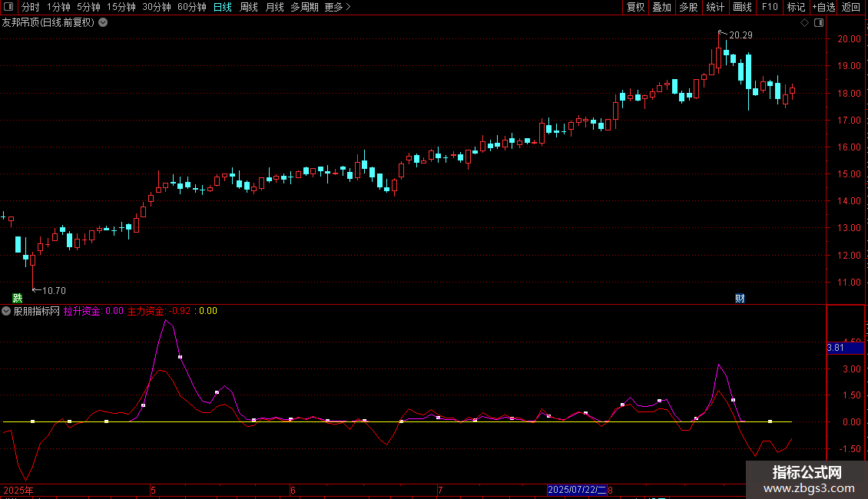Switch to the 分时 intraday chart
Image resolution: width=868 pixels, height=499 pixels.
(x=31, y=7)
